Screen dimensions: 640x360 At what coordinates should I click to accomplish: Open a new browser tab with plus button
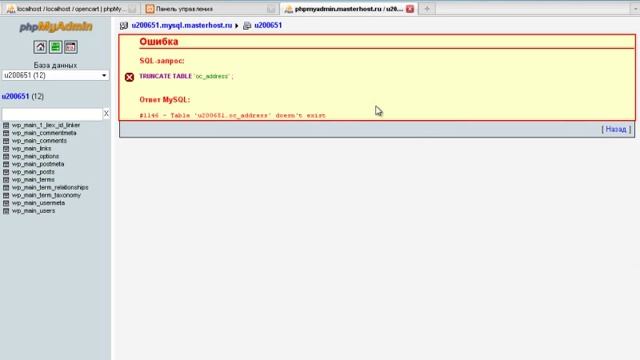427,9
